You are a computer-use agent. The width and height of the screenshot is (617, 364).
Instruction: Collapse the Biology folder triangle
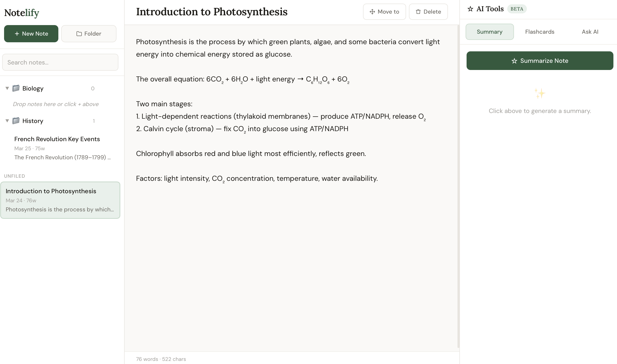click(x=7, y=88)
